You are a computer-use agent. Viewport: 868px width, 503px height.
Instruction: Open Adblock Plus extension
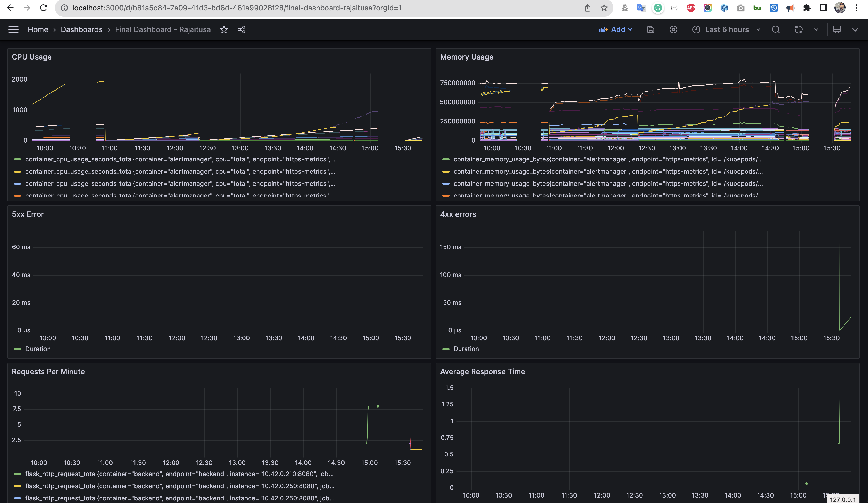(691, 8)
